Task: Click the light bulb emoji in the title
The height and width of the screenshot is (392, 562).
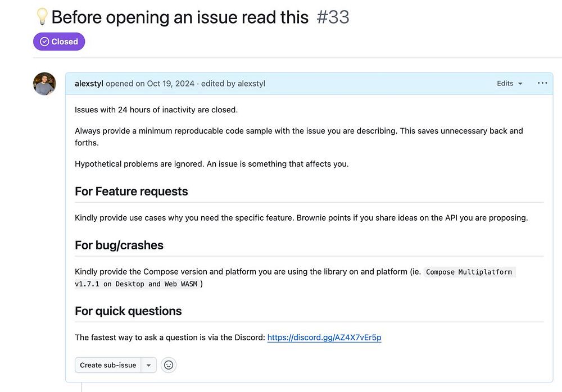Action: coord(42,17)
